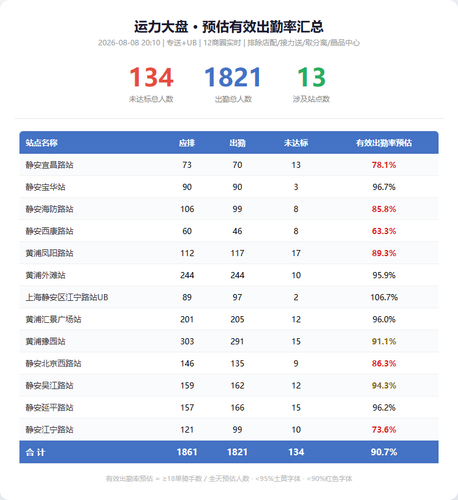Image resolution: width=458 pixels, height=500 pixels.
Task: Click the 134 total in 合计 row
Action: click(296, 452)
